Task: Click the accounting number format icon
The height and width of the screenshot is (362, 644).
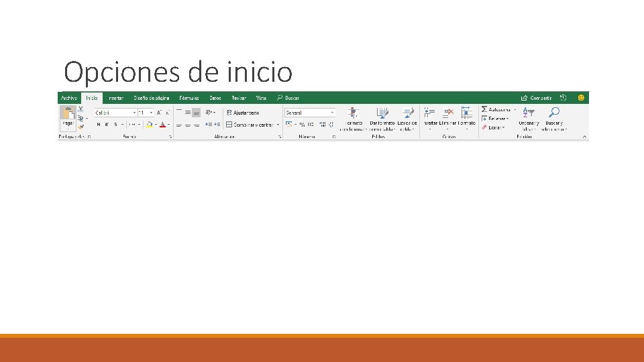Action: point(289,125)
